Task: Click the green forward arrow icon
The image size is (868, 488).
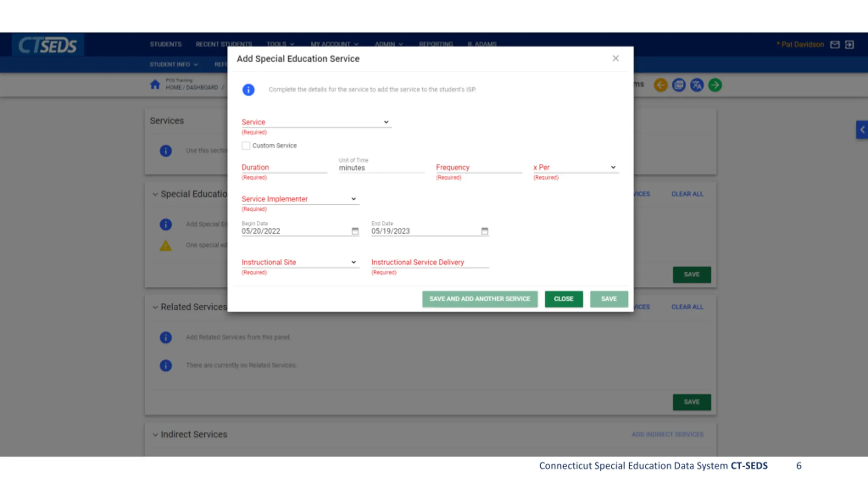Action: pyautogui.click(x=715, y=85)
